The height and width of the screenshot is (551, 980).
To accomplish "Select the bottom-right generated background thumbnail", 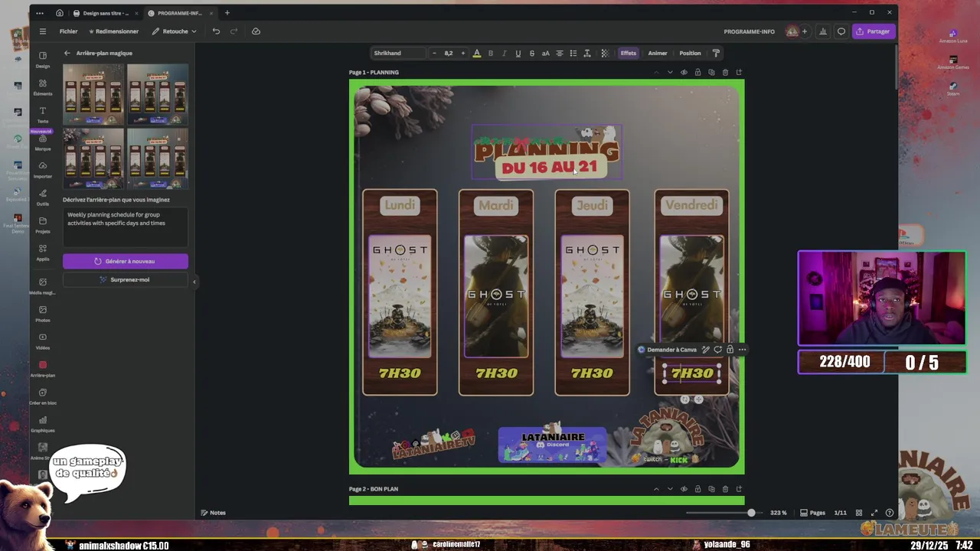I will [158, 158].
